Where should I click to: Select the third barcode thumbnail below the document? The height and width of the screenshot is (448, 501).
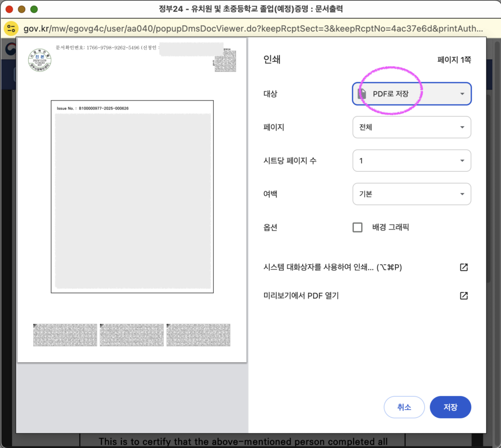coord(198,335)
